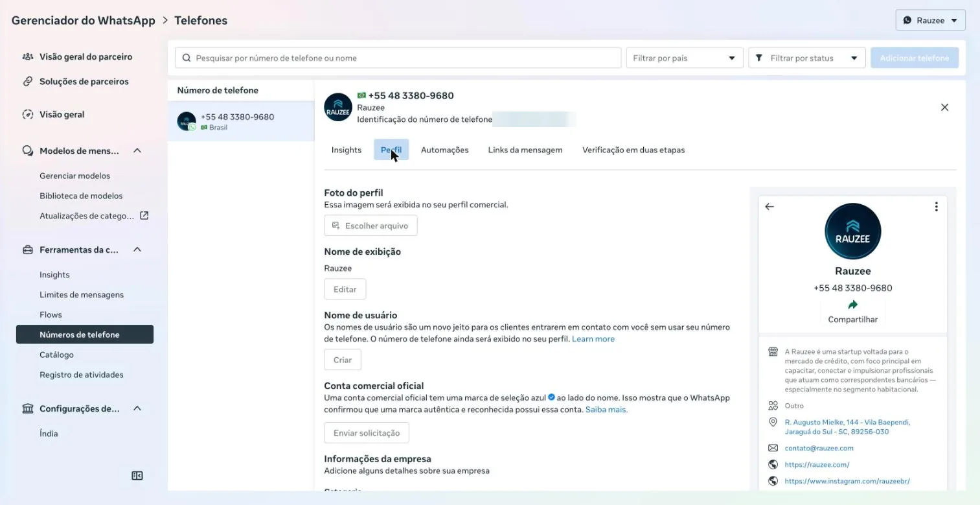Collapse the Modelos de mensagens section
Viewport: 980px width, 505px height.
click(137, 151)
